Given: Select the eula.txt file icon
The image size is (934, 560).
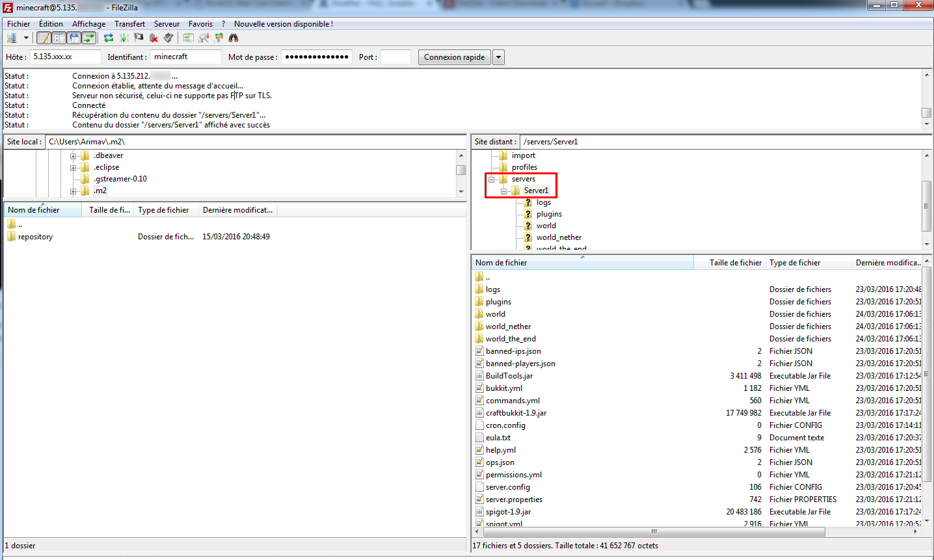Looking at the screenshot, I should 479,438.
